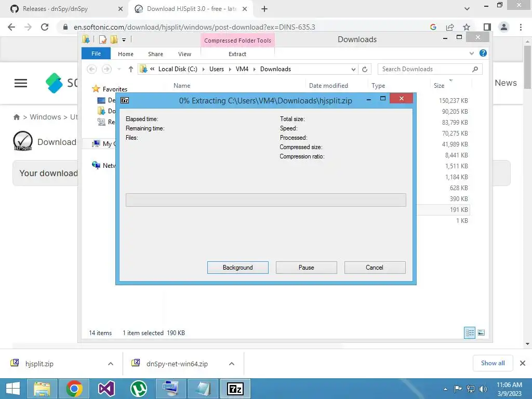Click Users in the address path
The height and width of the screenshot is (399, 532).
point(217,69)
